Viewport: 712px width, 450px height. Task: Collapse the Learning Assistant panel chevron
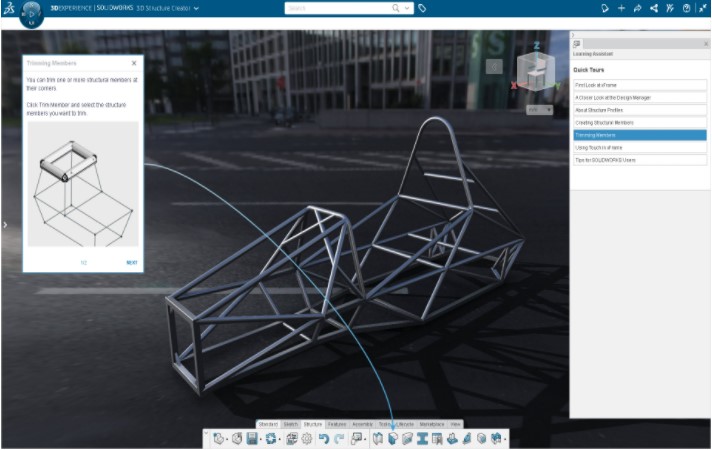(573, 35)
